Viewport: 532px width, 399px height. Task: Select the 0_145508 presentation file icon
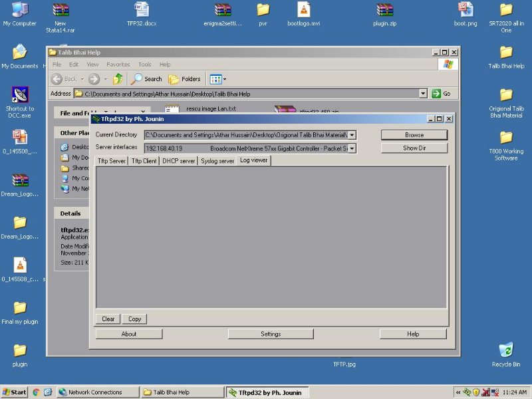pyautogui.click(x=20, y=142)
